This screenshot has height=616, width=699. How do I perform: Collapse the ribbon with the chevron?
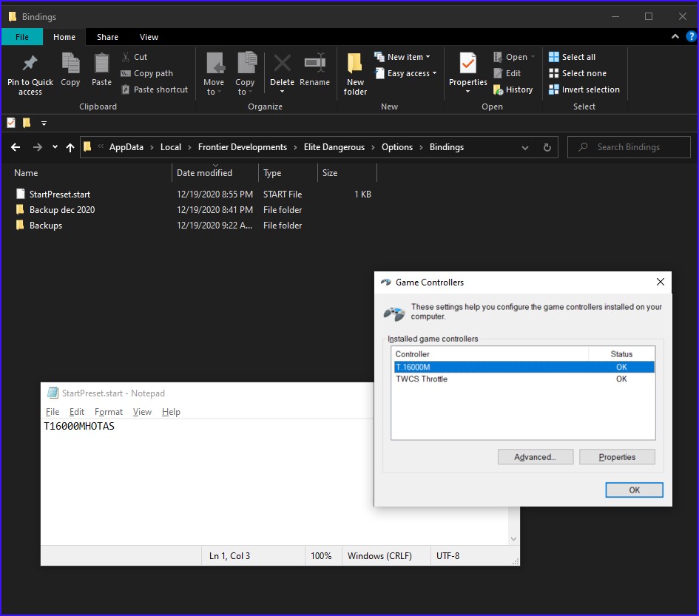click(675, 36)
